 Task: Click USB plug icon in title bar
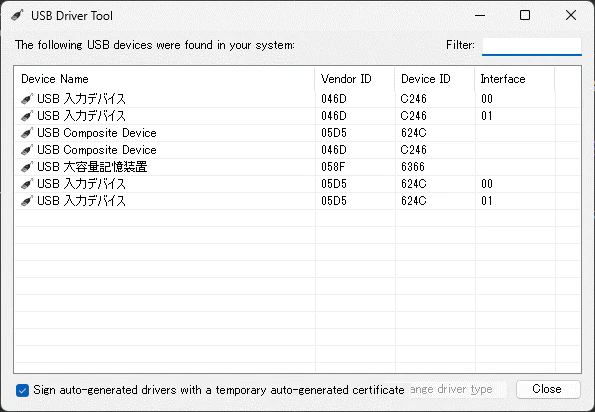pyautogui.click(x=17, y=16)
